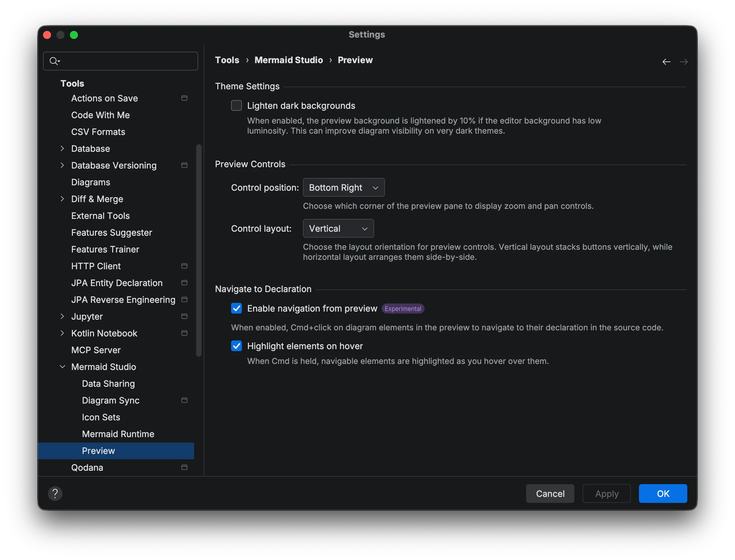Click the modified-settings icon beside Actions on Save
The width and height of the screenshot is (735, 560).
pos(184,98)
